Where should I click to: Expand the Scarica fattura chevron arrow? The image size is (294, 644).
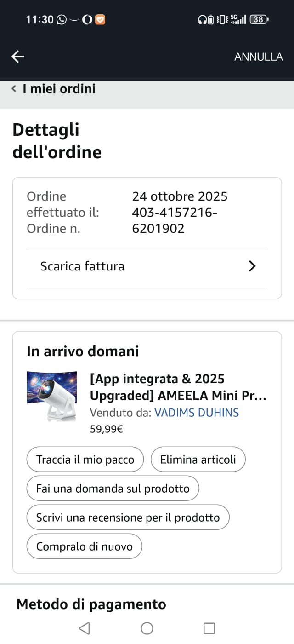[252, 266]
